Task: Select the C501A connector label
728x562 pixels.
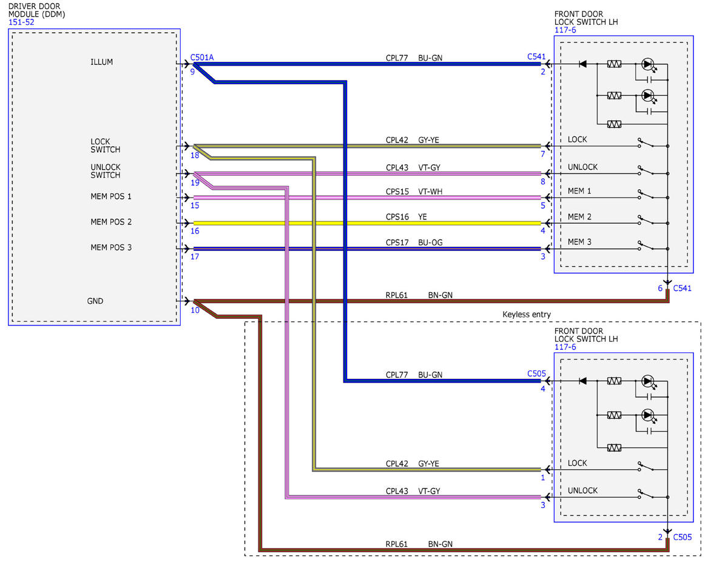Action: point(202,58)
